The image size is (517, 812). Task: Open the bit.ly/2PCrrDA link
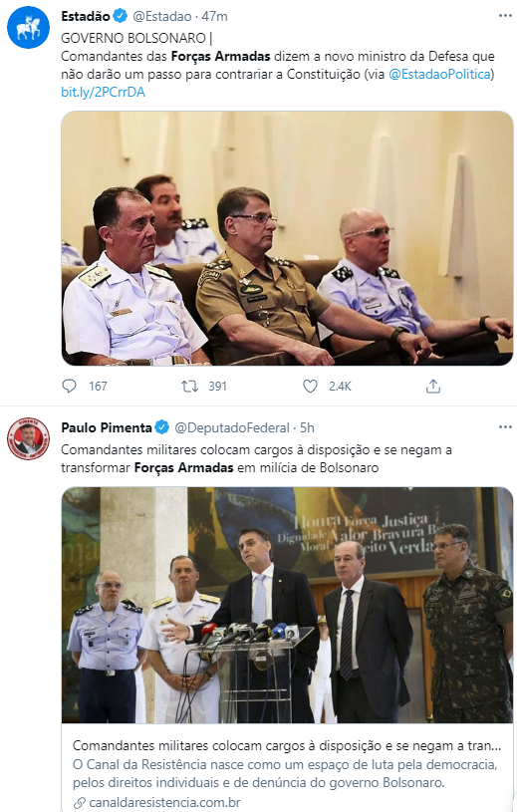coord(103,93)
